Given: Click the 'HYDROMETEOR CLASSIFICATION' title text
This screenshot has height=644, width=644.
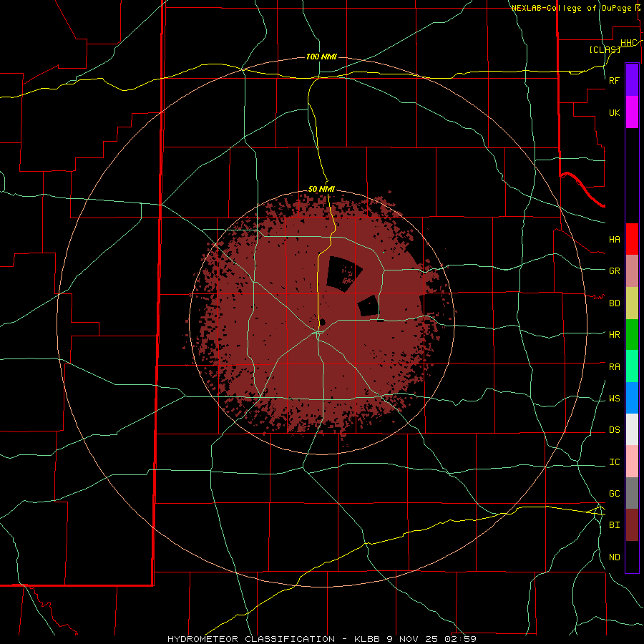Looking at the screenshot, I should click(251, 639).
